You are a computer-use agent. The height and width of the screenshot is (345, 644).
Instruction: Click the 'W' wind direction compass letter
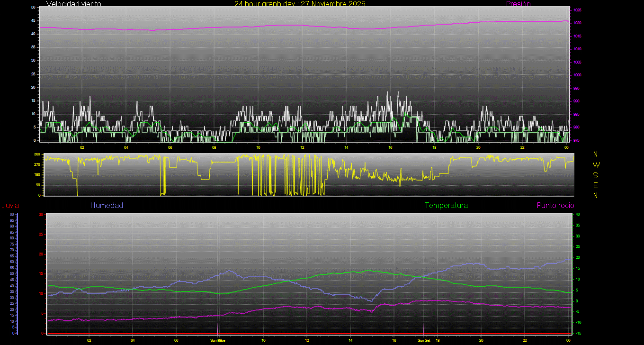click(596, 165)
